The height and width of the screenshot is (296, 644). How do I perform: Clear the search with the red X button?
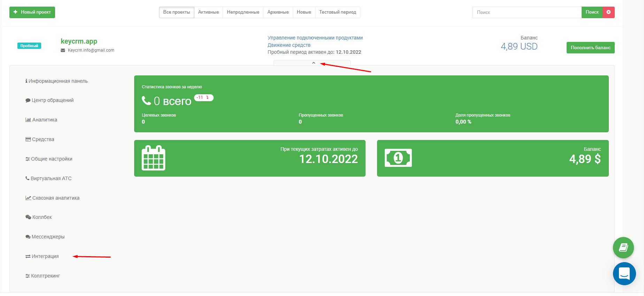608,12
